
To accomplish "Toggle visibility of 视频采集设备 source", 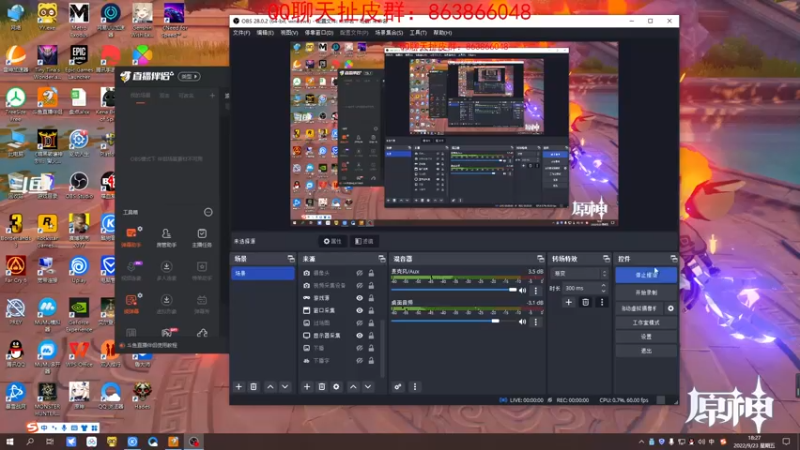I will coord(359,285).
